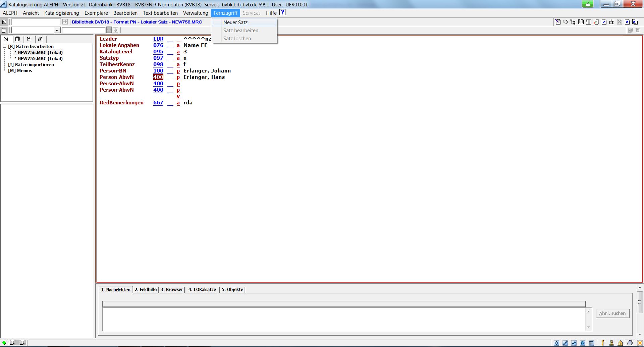644x347 pixels.
Task: Click the library building icon in status bar
Action: coord(620,343)
